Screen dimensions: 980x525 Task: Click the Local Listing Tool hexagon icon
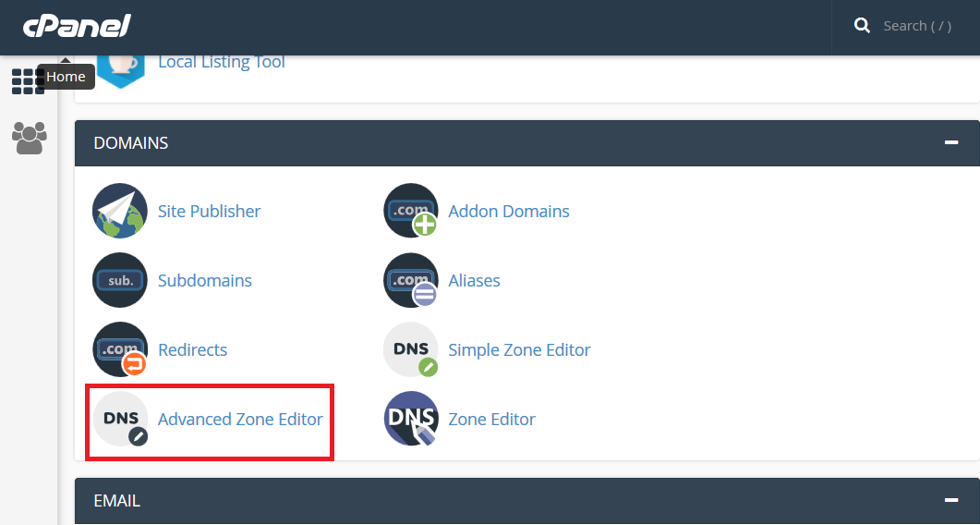click(120, 65)
